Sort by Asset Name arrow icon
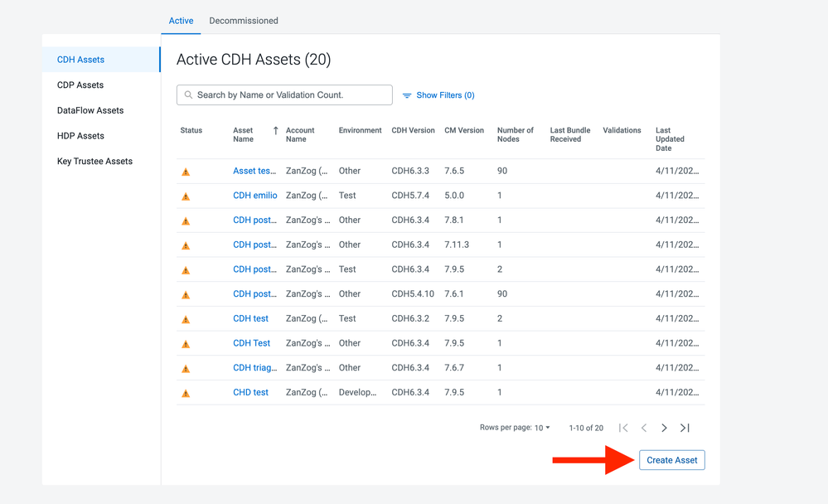This screenshot has height=504, width=828. (276, 130)
